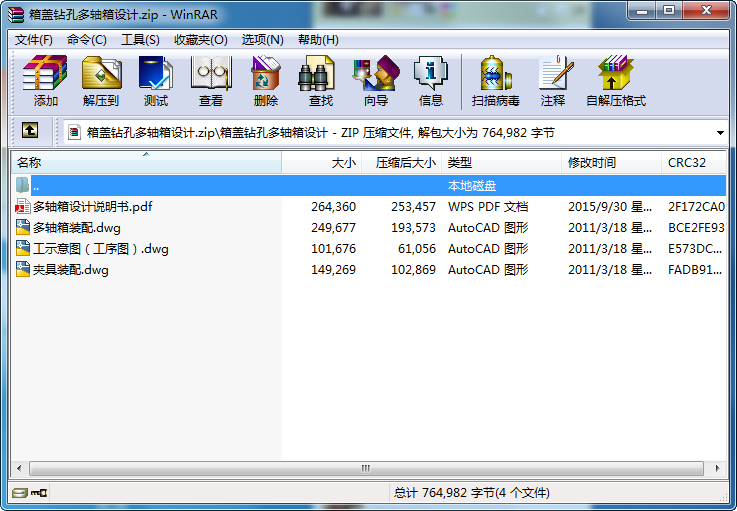737x511 pixels.
Task: Click the 添加 (Add) toolbar icon
Action: (45, 73)
